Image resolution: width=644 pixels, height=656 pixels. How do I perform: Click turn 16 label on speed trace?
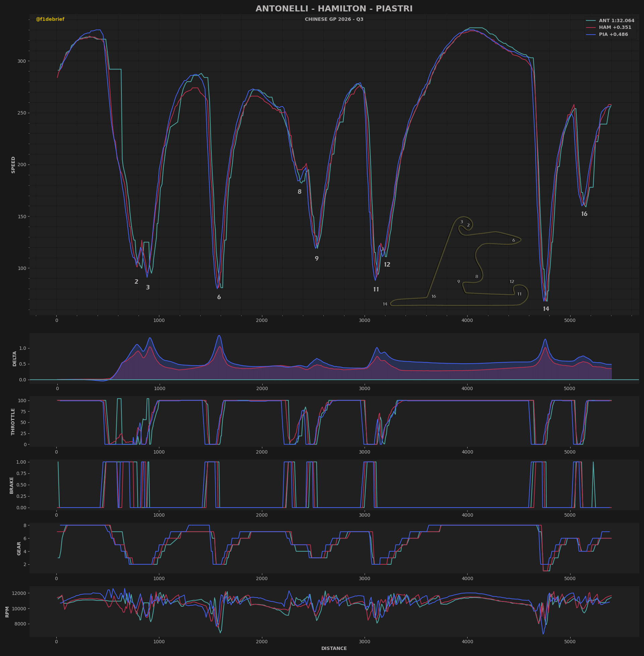tap(584, 214)
